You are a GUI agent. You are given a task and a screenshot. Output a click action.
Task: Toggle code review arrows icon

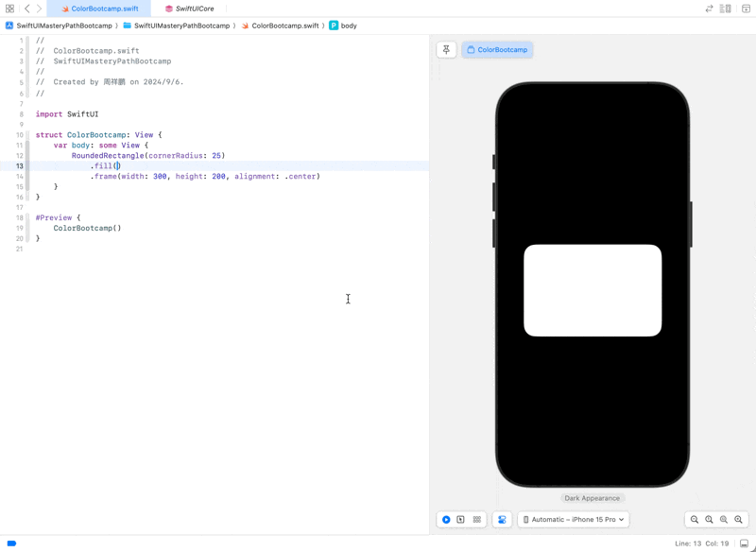click(x=710, y=9)
